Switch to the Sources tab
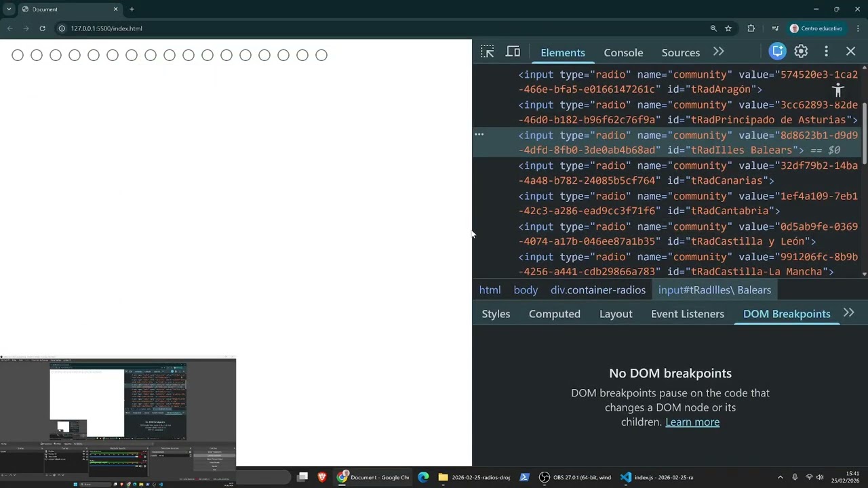This screenshot has width=868, height=488. (681, 52)
